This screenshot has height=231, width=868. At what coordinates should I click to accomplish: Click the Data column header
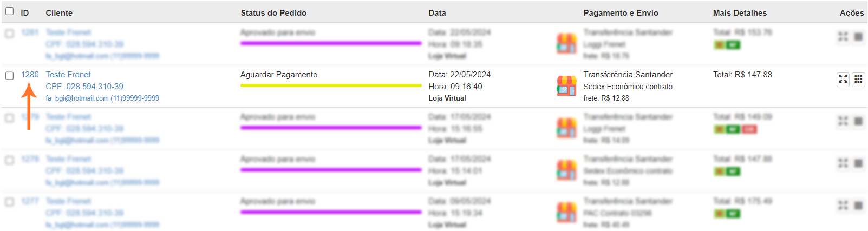click(437, 13)
